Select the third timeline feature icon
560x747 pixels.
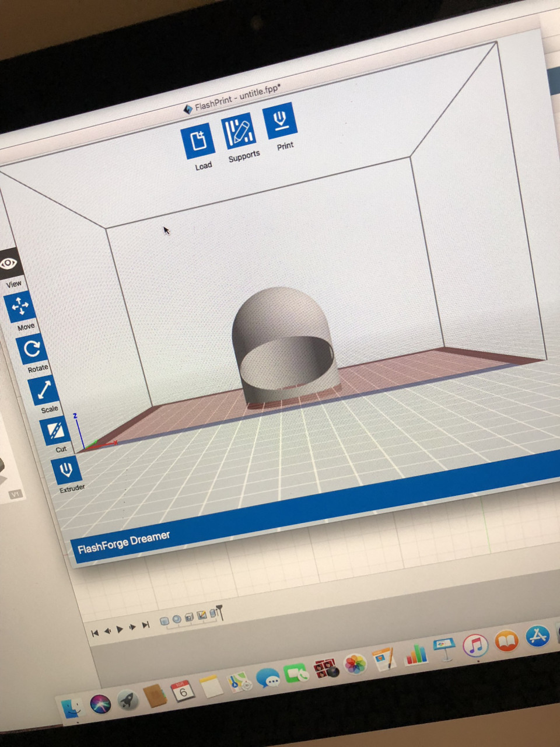[189, 617]
